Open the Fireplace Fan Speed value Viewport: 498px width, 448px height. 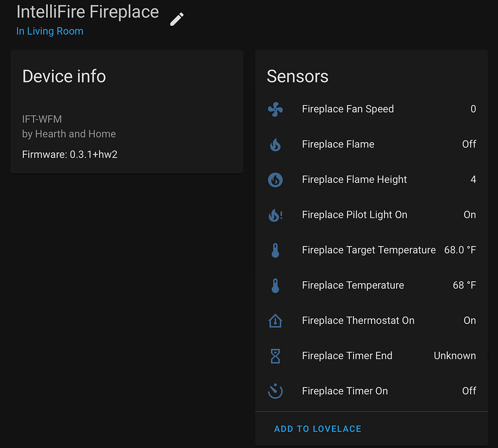coord(474,109)
